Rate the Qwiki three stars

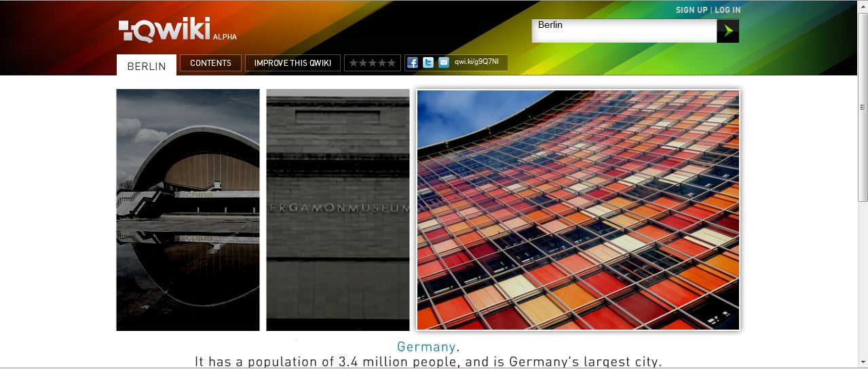point(373,63)
